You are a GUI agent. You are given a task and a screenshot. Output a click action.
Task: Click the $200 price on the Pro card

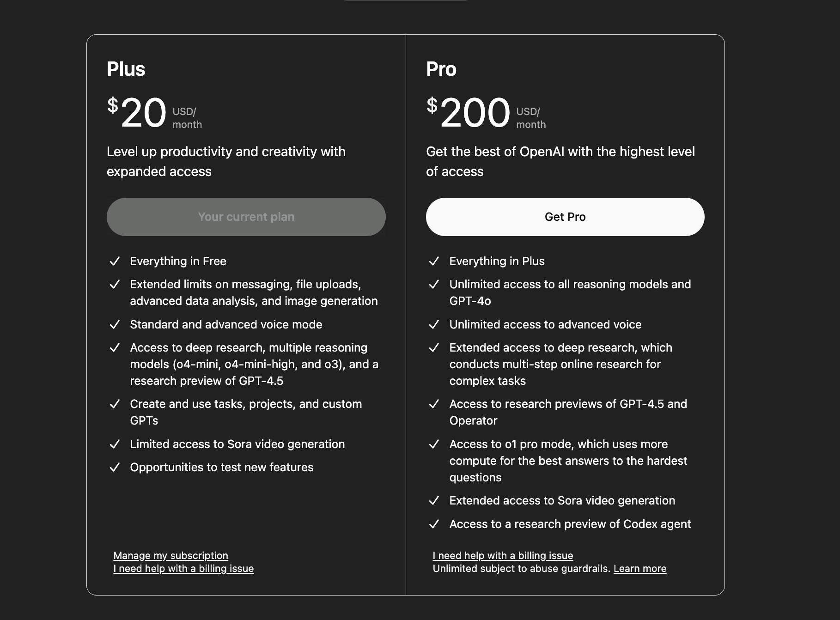pos(468,112)
